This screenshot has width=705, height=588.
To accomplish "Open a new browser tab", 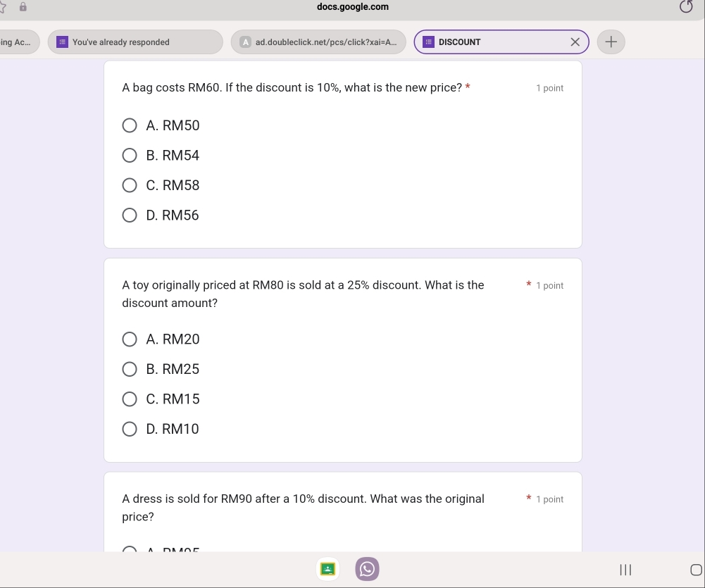I will pyautogui.click(x=611, y=42).
